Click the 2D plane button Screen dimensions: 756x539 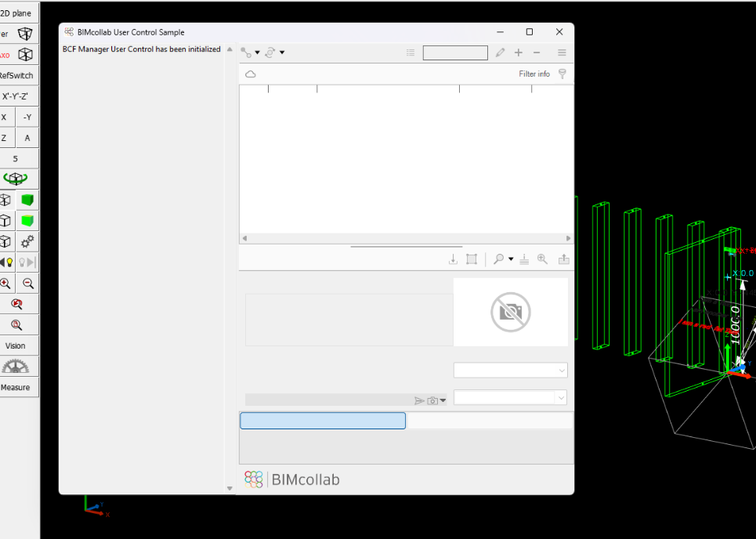[16, 13]
